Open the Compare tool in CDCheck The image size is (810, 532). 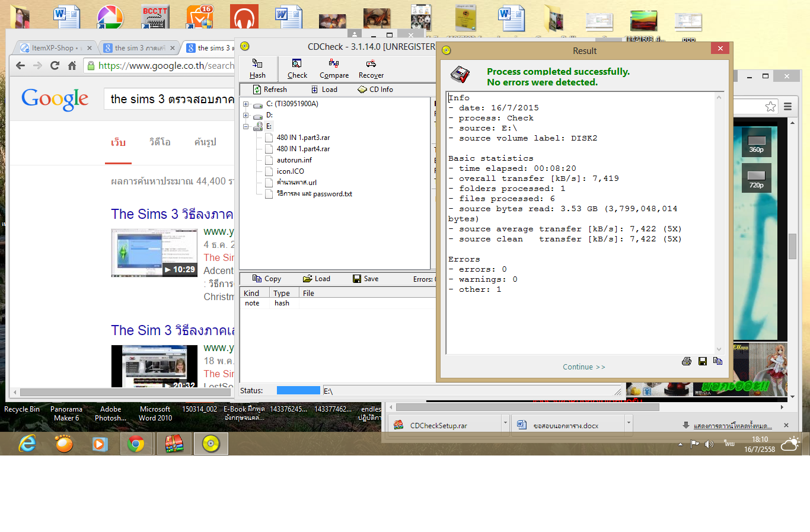point(334,68)
